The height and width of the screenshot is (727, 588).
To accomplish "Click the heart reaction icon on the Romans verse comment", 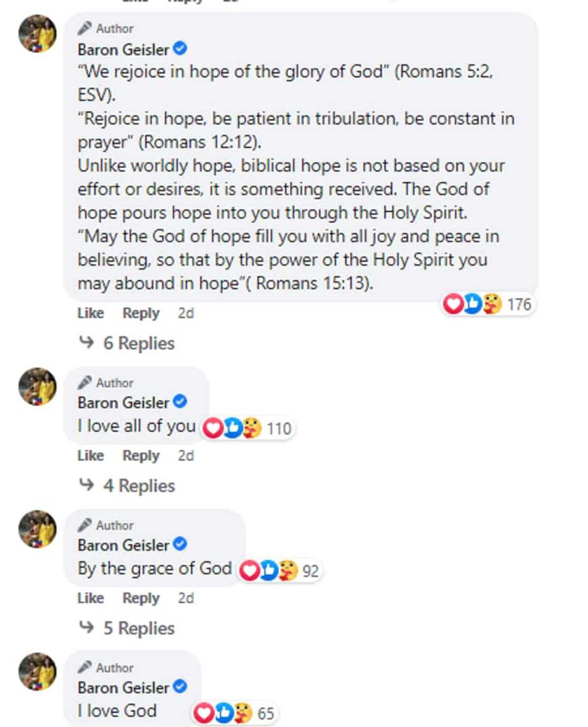I will point(453,304).
